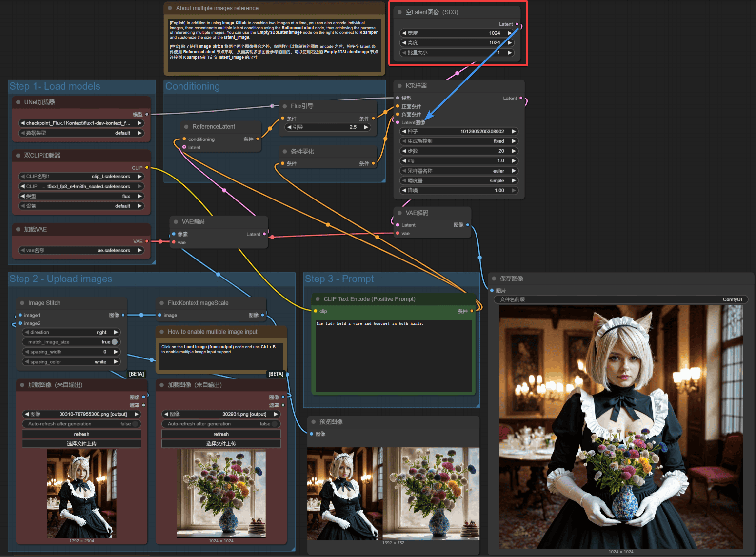Increase 步数 using its right arrow
Viewport: 756px width, 557px height.
(x=514, y=151)
